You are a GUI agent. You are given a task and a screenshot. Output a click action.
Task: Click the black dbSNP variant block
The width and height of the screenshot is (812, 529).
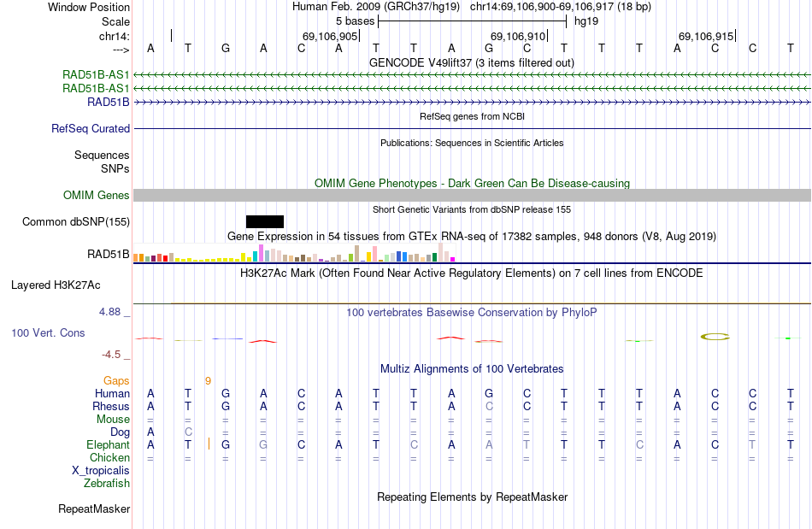265,221
